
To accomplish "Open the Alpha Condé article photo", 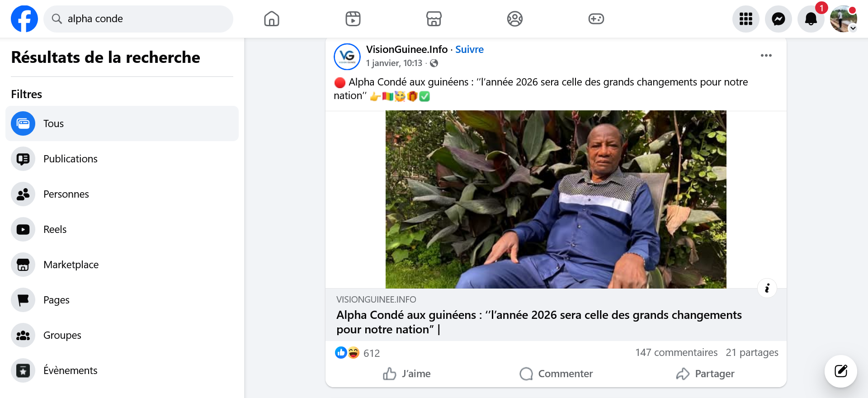I will click(556, 199).
